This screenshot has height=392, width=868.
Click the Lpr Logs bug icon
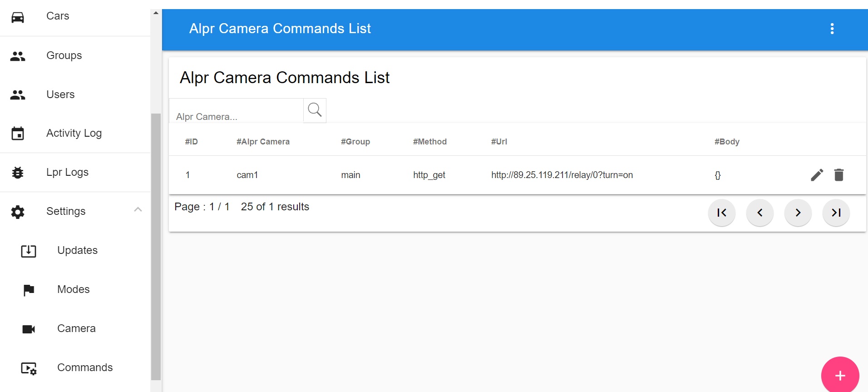coord(18,173)
